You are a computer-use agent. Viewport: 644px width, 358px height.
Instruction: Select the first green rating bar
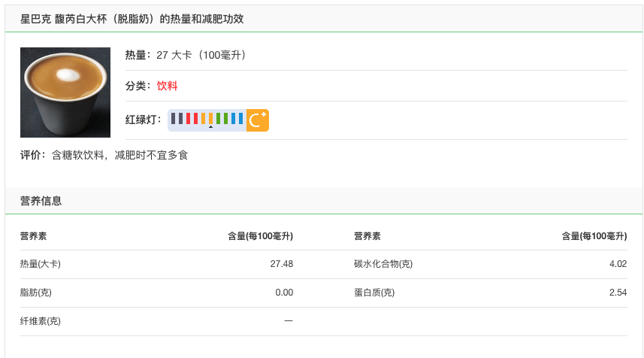(x=218, y=118)
